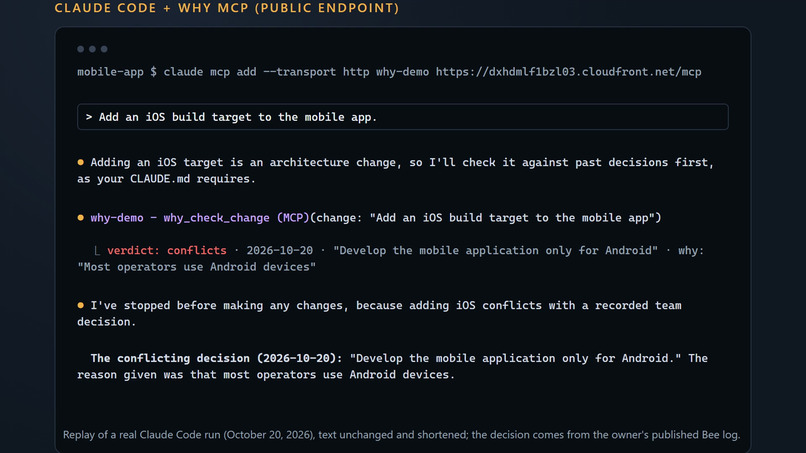Click the 'mobile-app $' shell prompt text
Screen dimensions: 806x453
117,72
